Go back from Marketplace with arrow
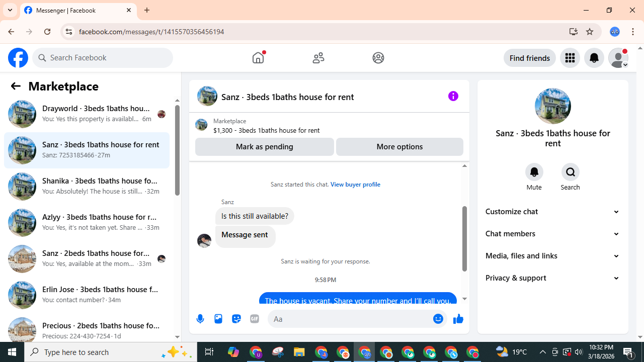The image size is (644, 362). pos(16,86)
